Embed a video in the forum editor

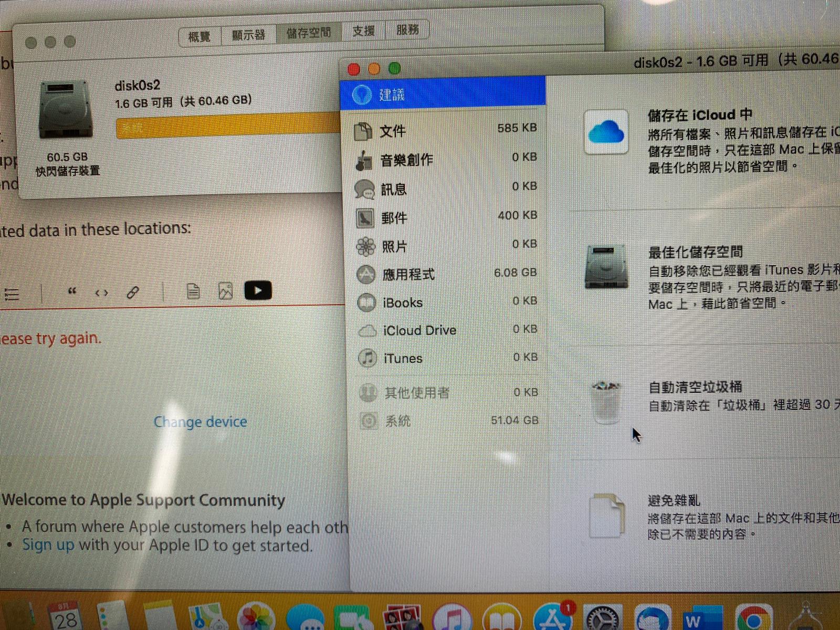(258, 290)
